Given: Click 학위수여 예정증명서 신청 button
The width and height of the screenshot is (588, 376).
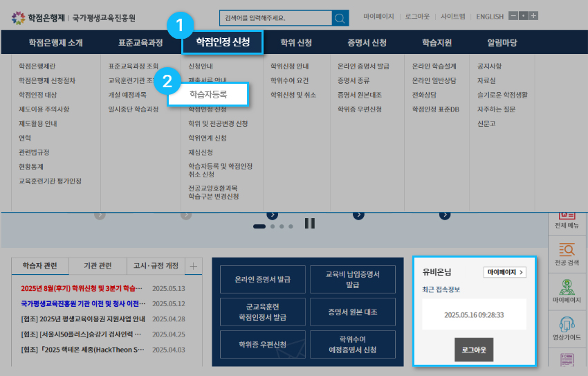Looking at the screenshot, I should 353,344.
